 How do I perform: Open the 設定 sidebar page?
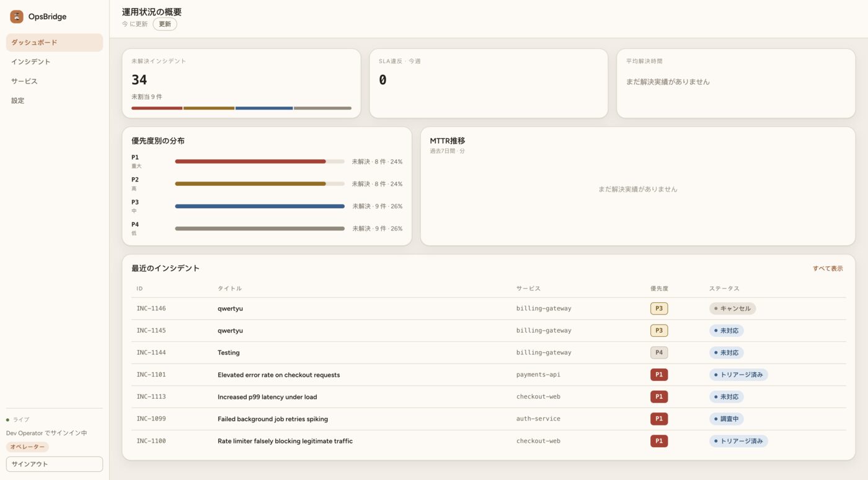(x=55, y=100)
